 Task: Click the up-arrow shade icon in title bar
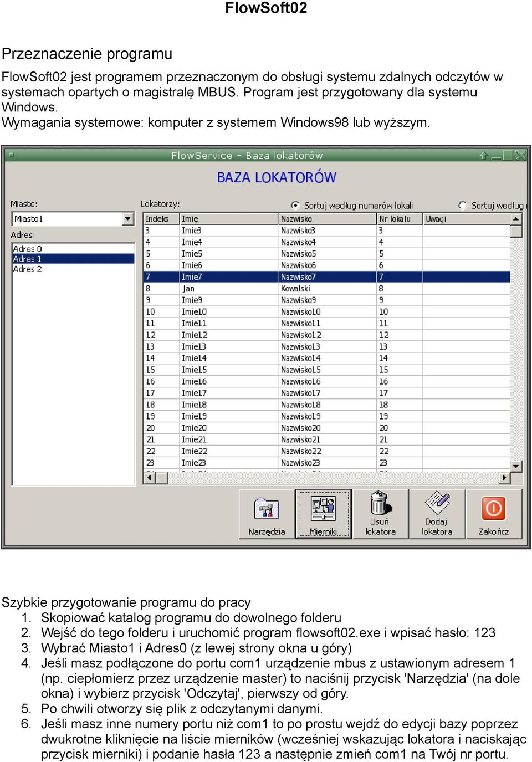point(483,155)
